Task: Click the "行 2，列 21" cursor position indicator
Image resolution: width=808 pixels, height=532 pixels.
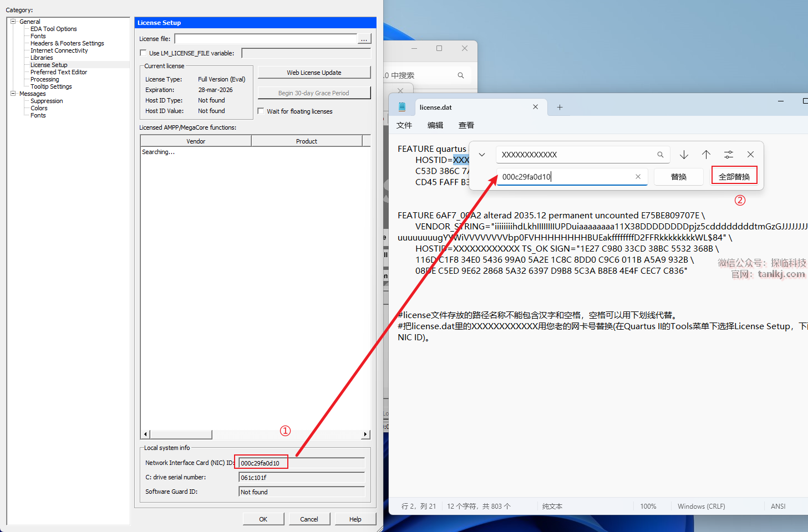Action: pos(419,507)
